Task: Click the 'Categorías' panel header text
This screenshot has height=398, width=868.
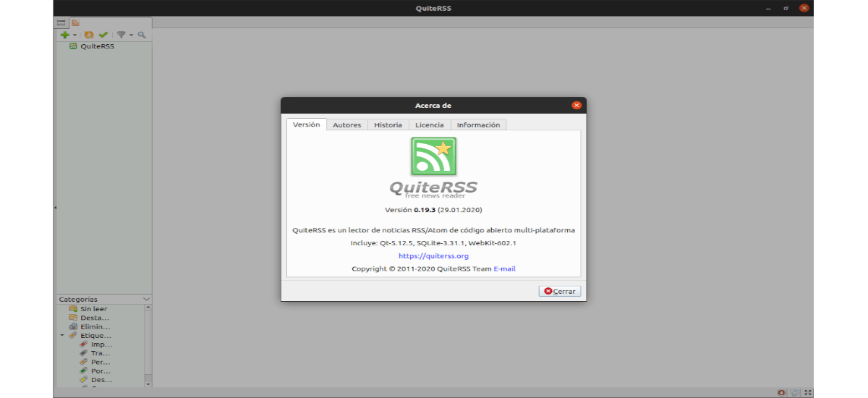Action: 78,299
